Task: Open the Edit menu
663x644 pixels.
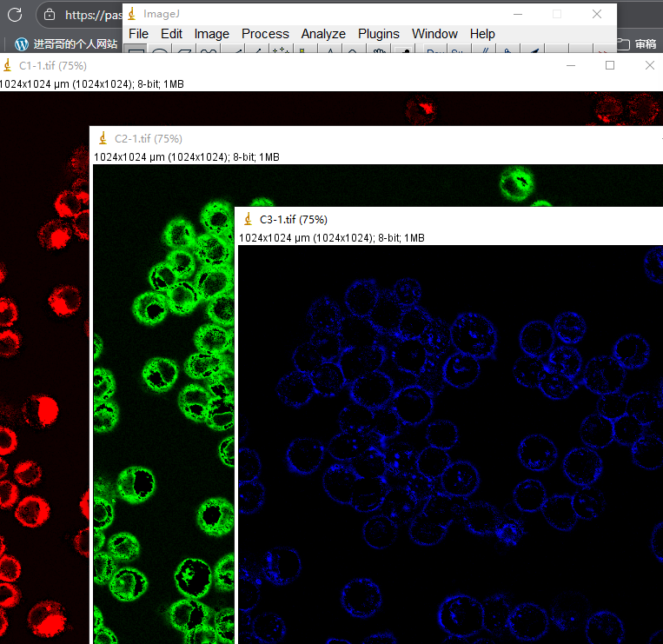Action: [x=171, y=34]
